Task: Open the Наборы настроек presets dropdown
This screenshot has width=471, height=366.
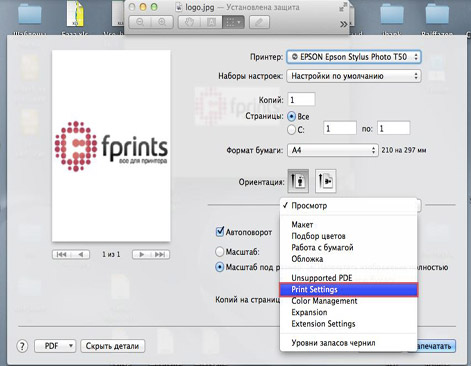Action: (x=353, y=76)
